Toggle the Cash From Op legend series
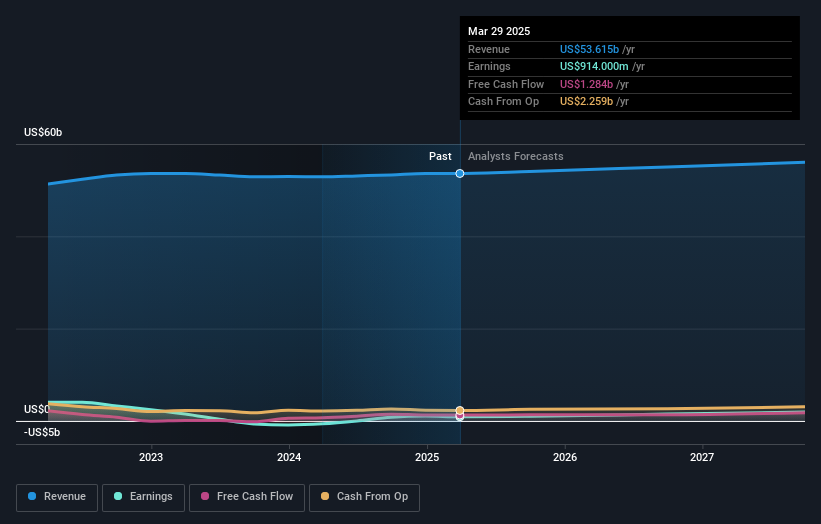821x524 pixels. pos(364,497)
